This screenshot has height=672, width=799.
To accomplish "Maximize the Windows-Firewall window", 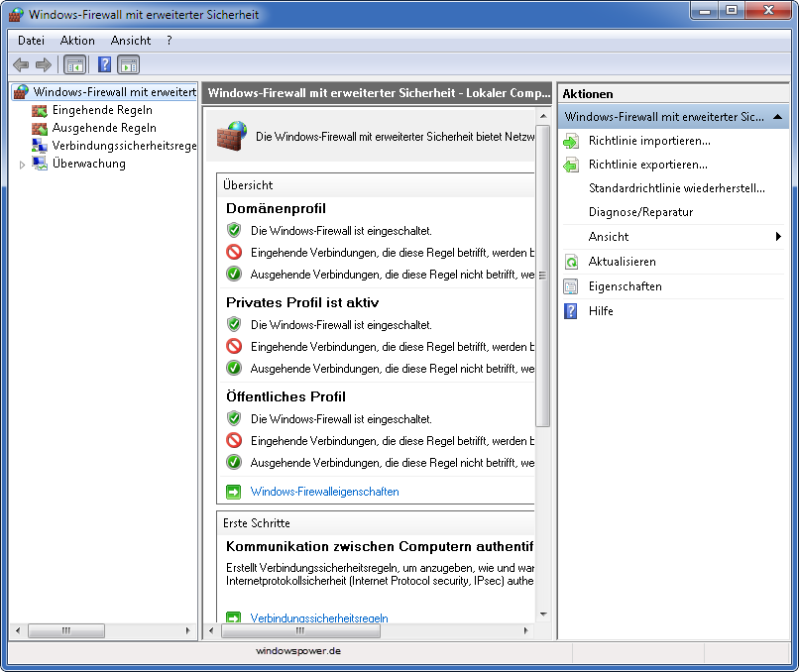I will (x=732, y=10).
